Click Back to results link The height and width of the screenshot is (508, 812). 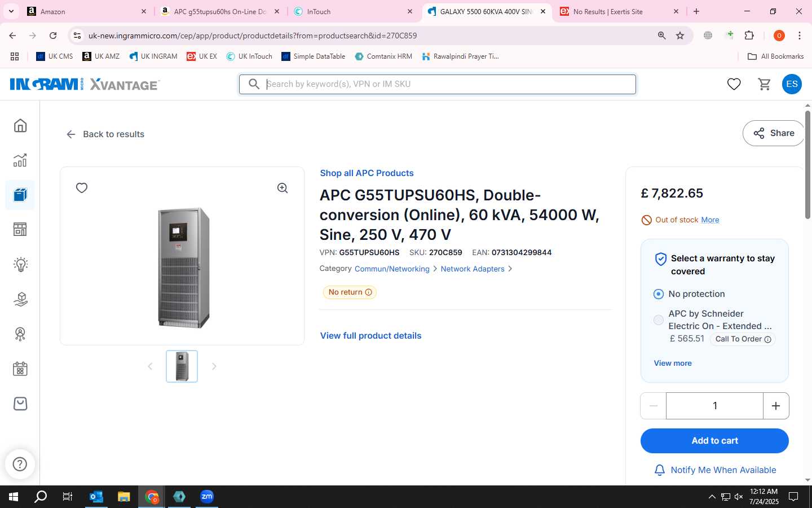tap(105, 134)
